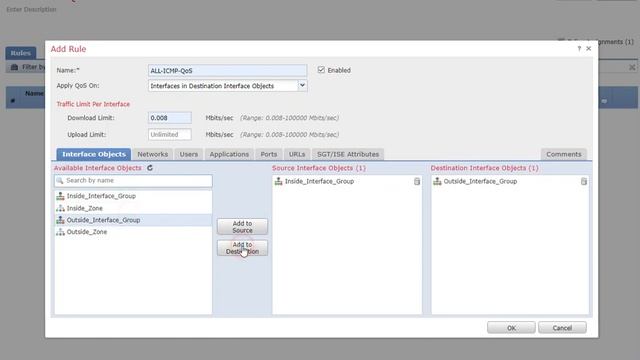This screenshot has height=360, width=640.
Task: Open the SGT/ISE Attributes tab
Action: 348,154
